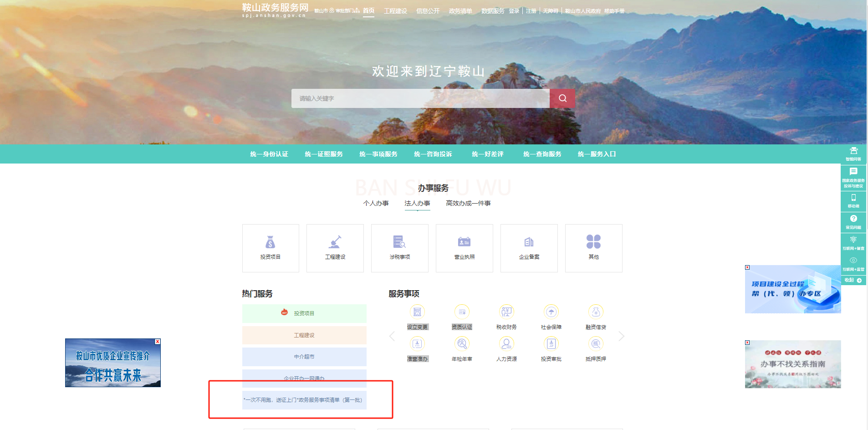
Task: Show previous services via left carousel arrow
Action: coord(392,336)
